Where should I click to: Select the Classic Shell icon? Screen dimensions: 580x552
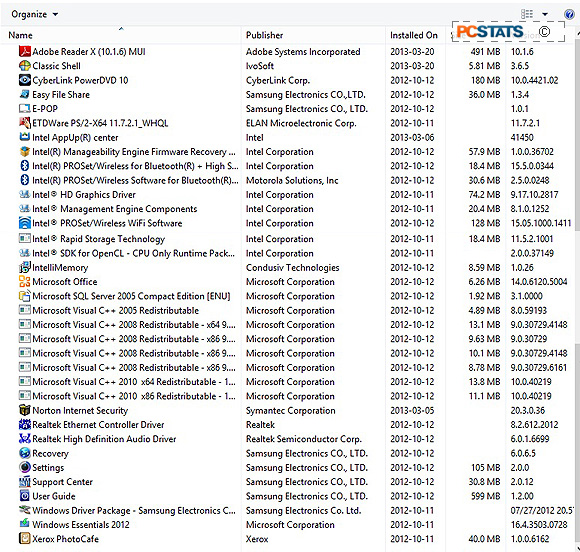coord(24,65)
